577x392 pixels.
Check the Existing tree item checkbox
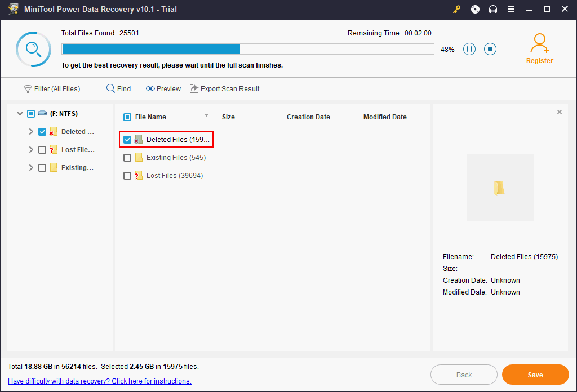coord(42,168)
